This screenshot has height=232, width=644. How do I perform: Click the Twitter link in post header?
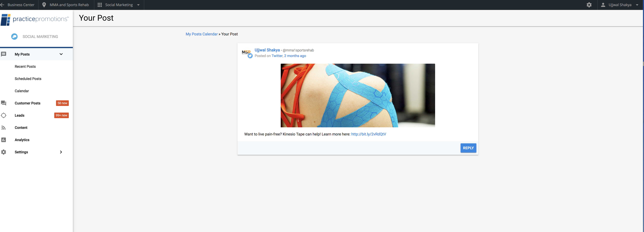pos(277,56)
